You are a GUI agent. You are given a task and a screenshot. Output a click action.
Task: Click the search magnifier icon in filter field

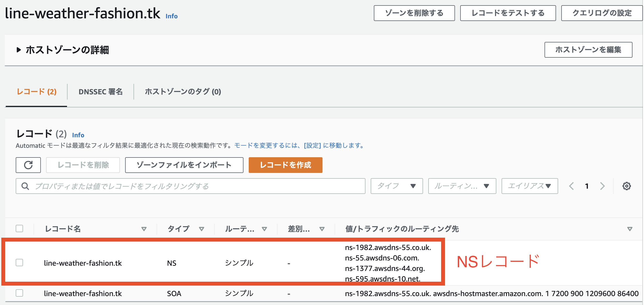point(25,186)
